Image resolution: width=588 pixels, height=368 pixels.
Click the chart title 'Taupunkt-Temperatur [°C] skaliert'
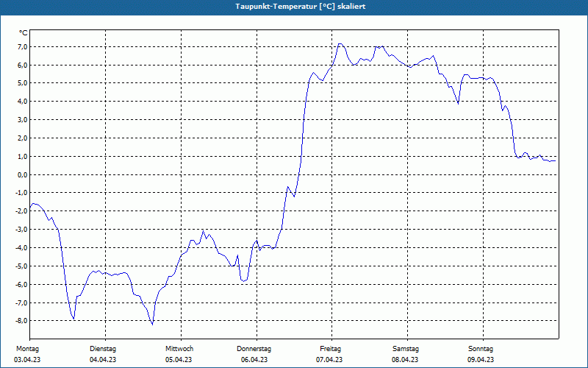click(x=301, y=7)
